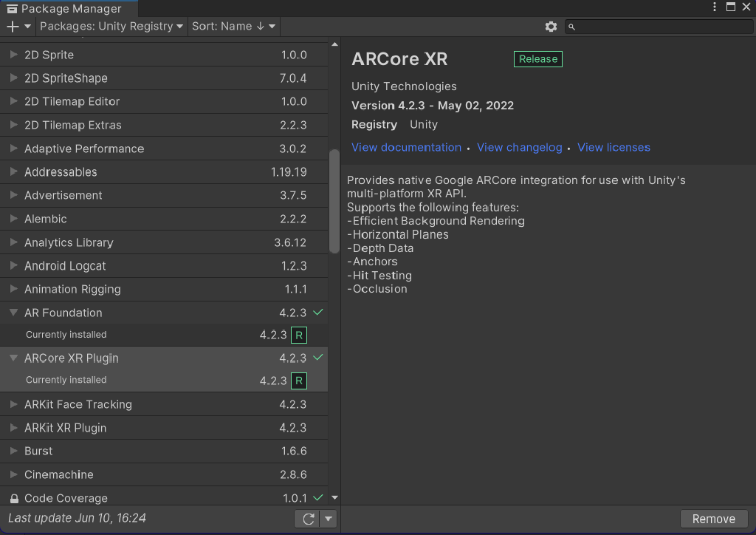
Task: Select the ARKit Face Tracking package
Action: [x=111, y=404]
